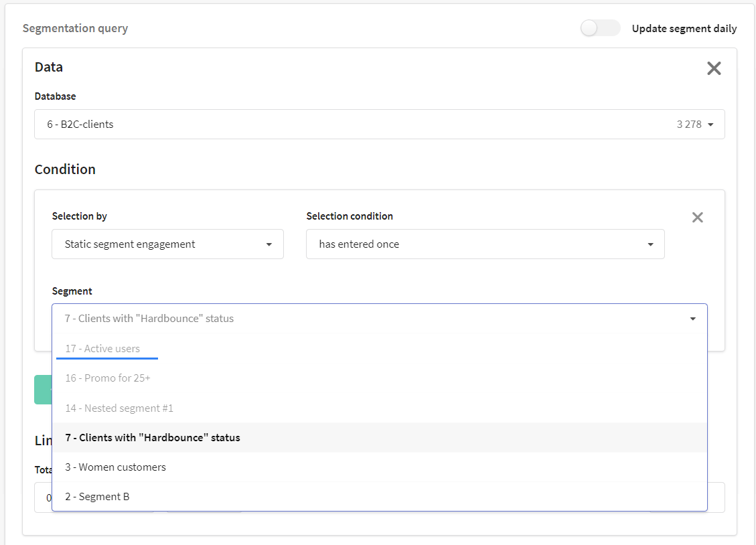Choose '16 - Promo for 25+' option
Viewport: 756px width, 545px height.
tap(108, 378)
